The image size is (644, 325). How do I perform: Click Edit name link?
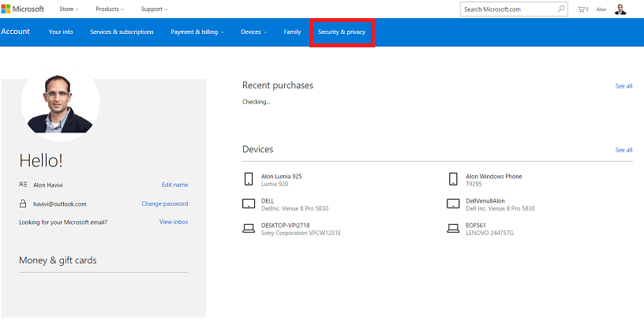[x=175, y=185]
